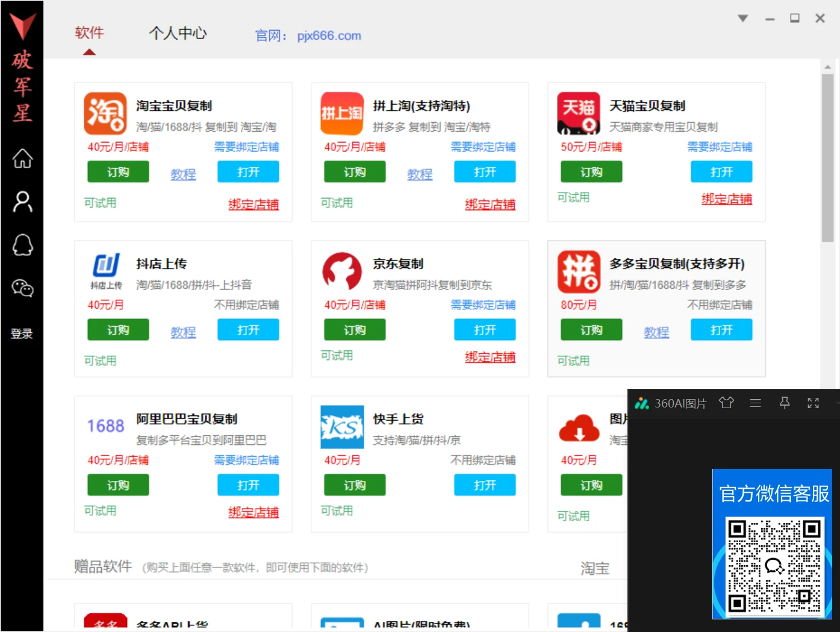Open 天猫宝贝复制 with 打开 button
The image size is (840, 632).
[721, 172]
